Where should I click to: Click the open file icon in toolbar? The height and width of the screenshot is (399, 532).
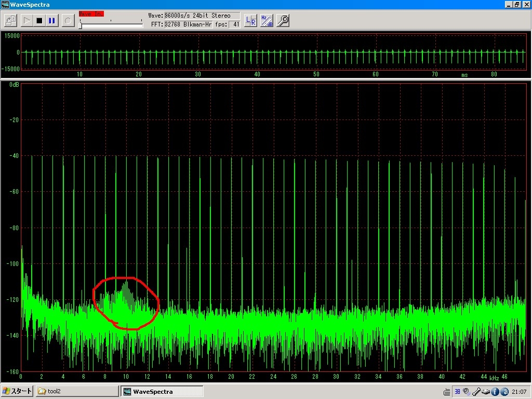(10, 21)
